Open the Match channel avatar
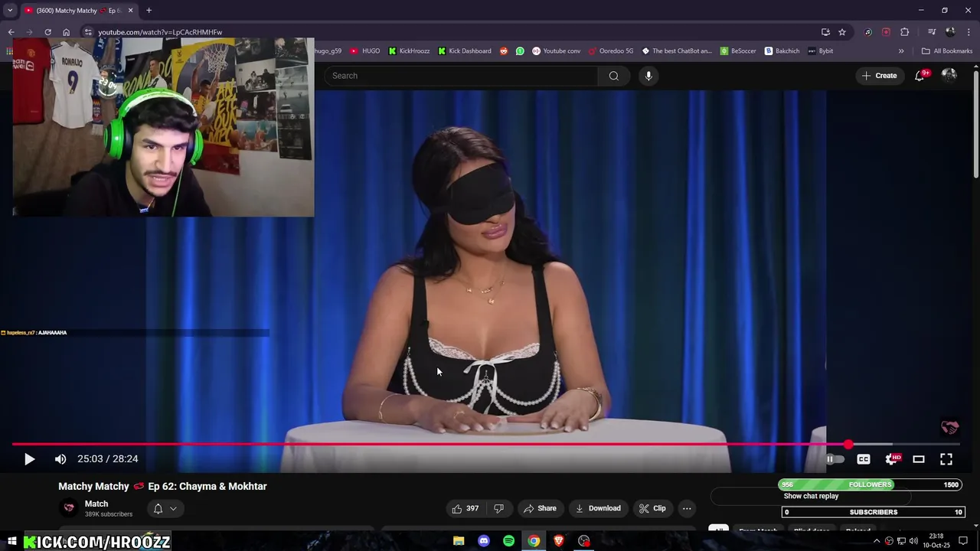The height and width of the screenshot is (551, 980). point(69,508)
